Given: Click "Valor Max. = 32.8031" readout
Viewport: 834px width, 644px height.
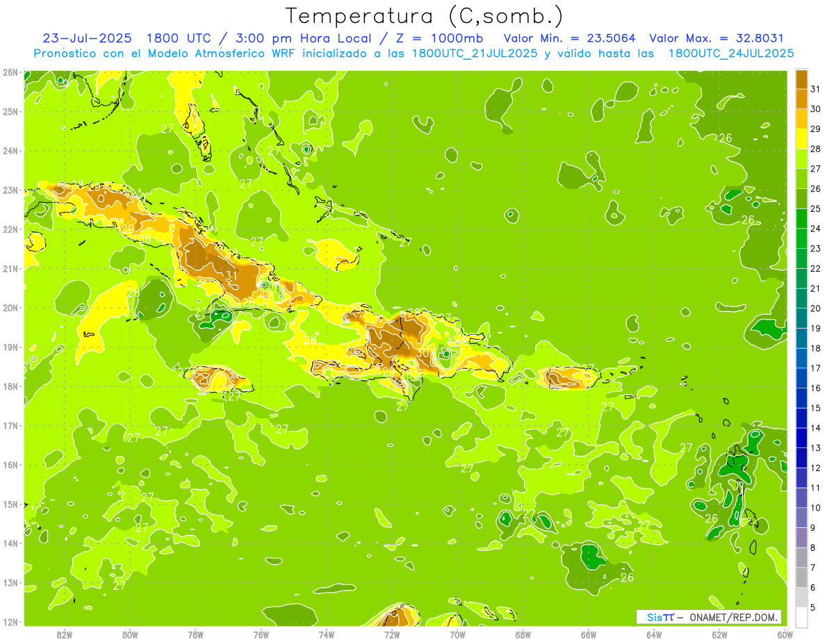Looking at the screenshot, I should (717, 38).
